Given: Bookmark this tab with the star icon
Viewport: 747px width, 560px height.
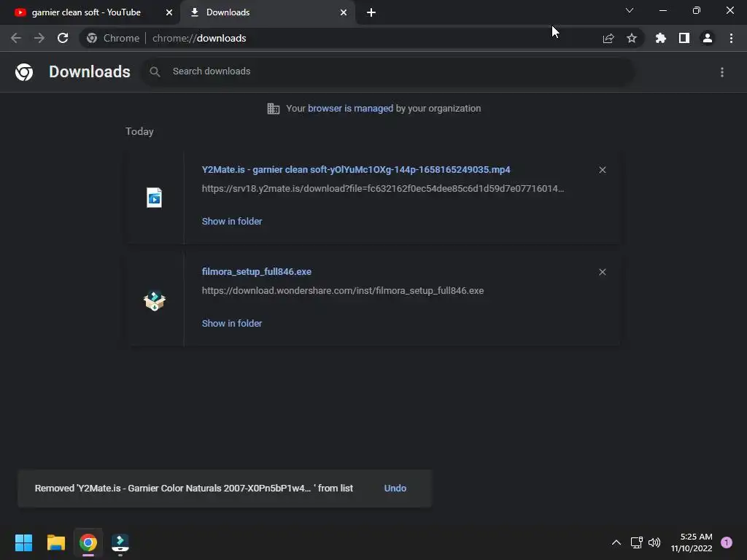Looking at the screenshot, I should (x=632, y=38).
